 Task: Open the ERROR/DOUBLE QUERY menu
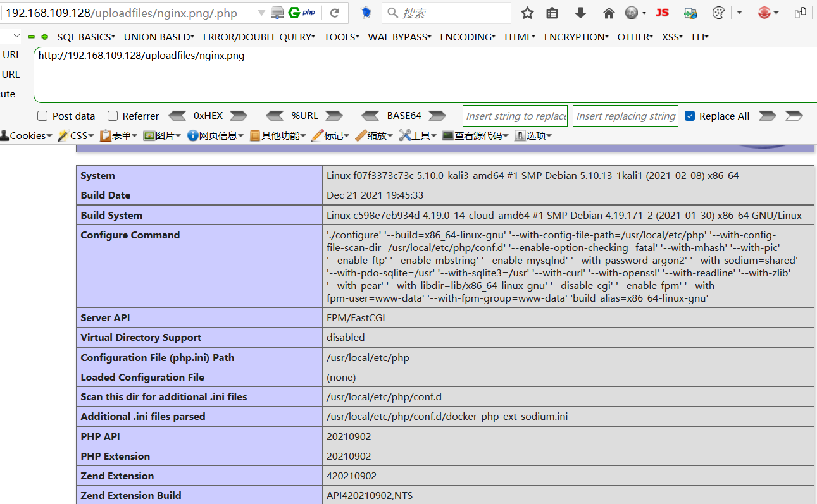pos(259,37)
